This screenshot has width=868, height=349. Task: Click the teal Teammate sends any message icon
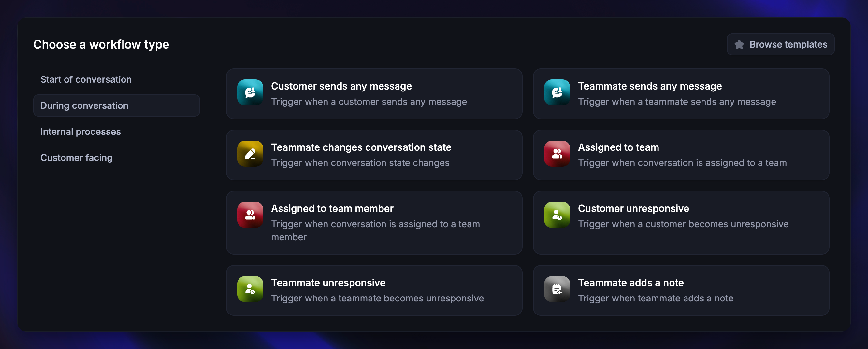[x=557, y=92]
